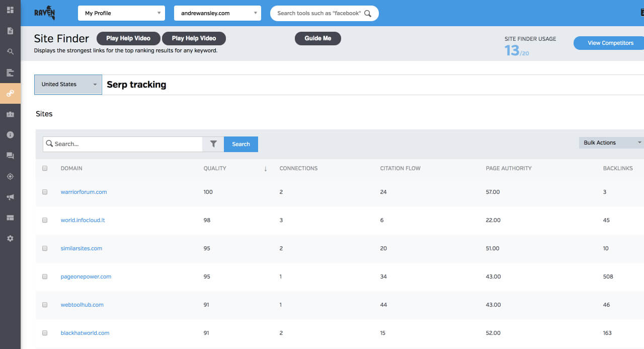Check the checkbox next to warriorforum.com
Viewport: 644px width, 349px height.
44,192
